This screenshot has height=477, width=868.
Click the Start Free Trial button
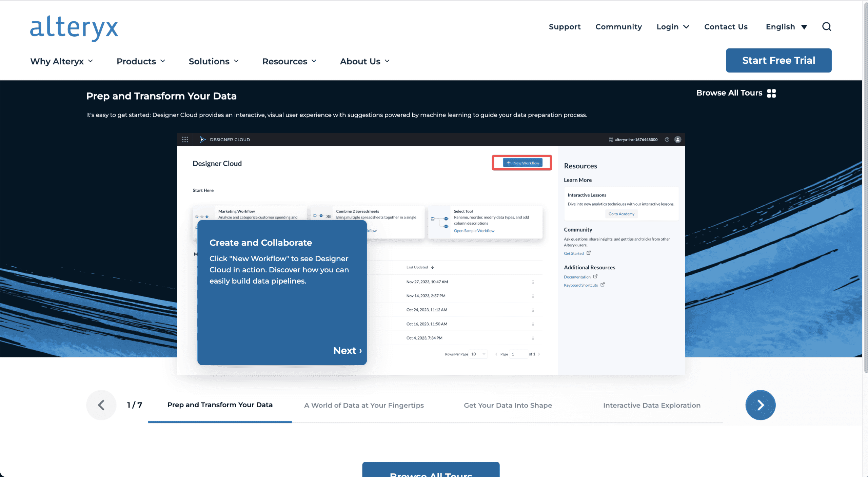click(x=778, y=60)
